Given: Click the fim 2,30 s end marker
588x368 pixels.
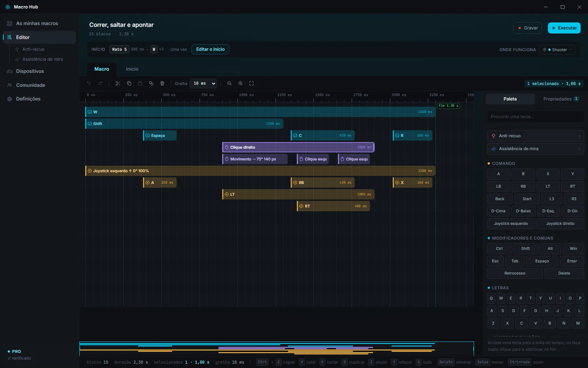Looking at the screenshot, I should 448,106.
